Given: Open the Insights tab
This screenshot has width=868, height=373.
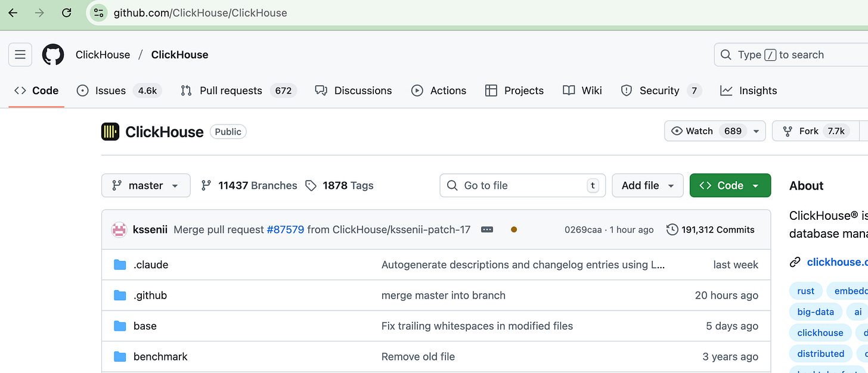Looking at the screenshot, I should [749, 91].
